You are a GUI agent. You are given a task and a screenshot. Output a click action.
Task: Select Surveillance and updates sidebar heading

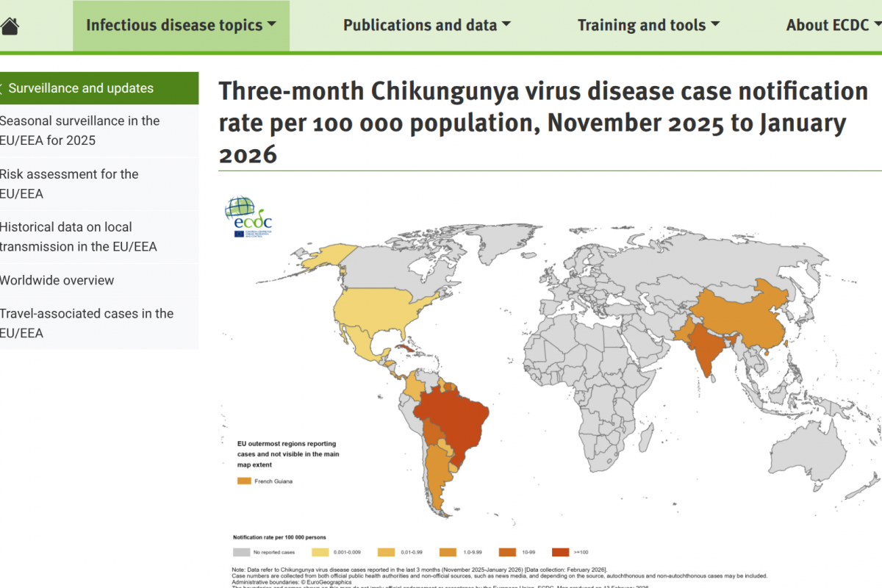coord(81,89)
